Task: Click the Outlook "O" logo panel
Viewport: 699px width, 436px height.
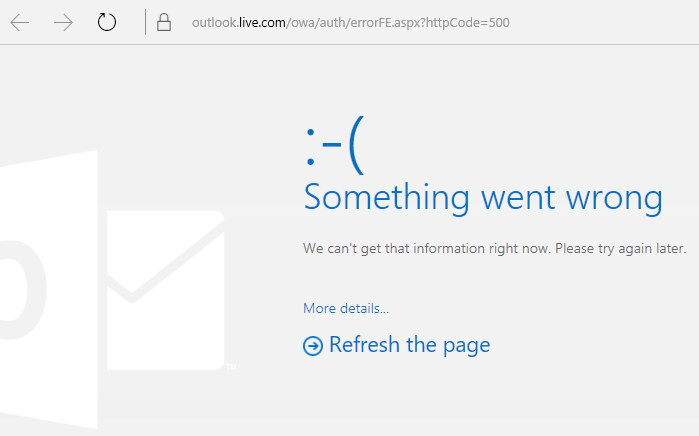Action: point(45,290)
